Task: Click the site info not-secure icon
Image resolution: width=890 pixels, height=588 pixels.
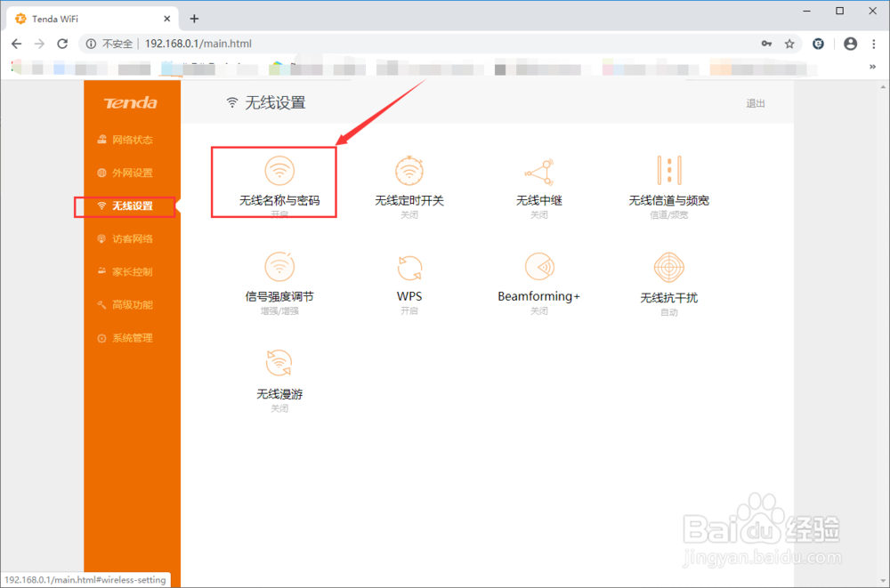Action: (91, 44)
